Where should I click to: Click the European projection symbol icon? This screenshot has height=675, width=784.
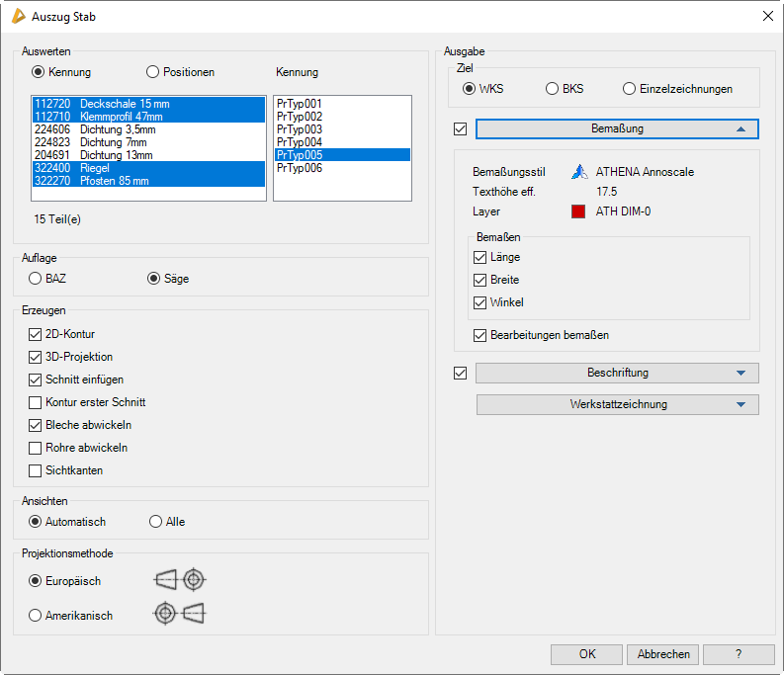(181, 581)
